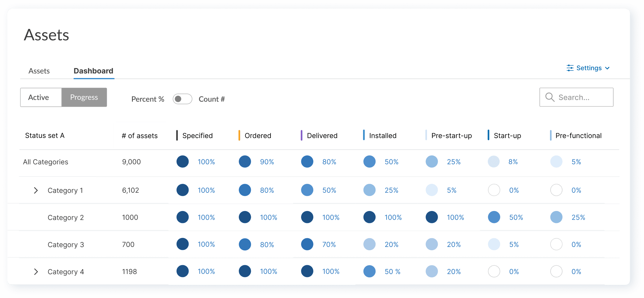This screenshot has height=298, width=644.
Task: Click the Percent % label
Action: [x=148, y=99]
